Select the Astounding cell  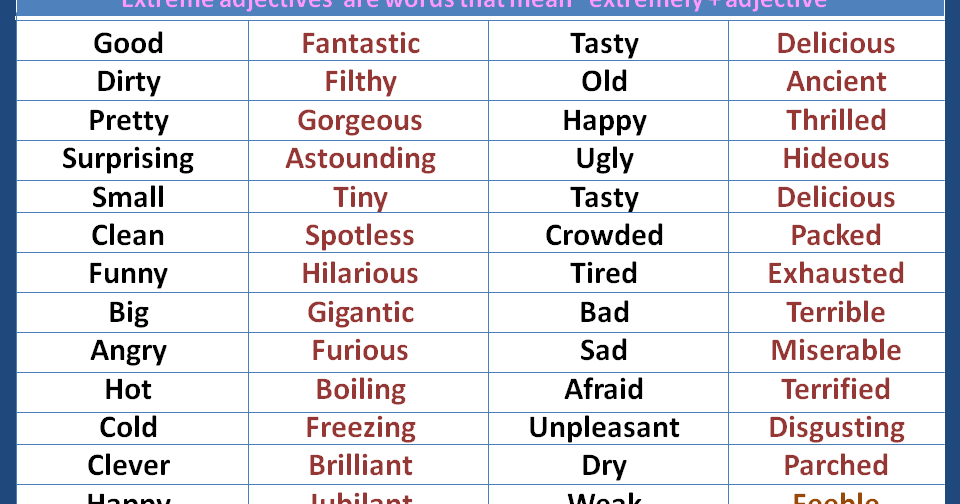coord(369,160)
